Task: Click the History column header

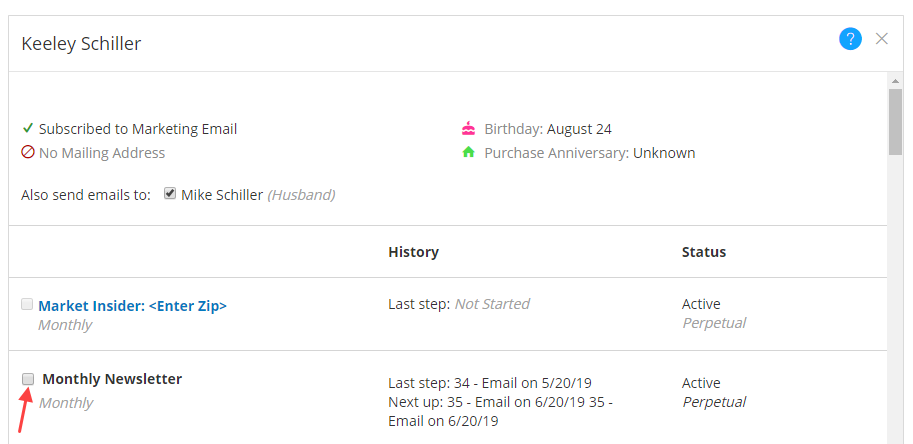Action: click(x=413, y=252)
